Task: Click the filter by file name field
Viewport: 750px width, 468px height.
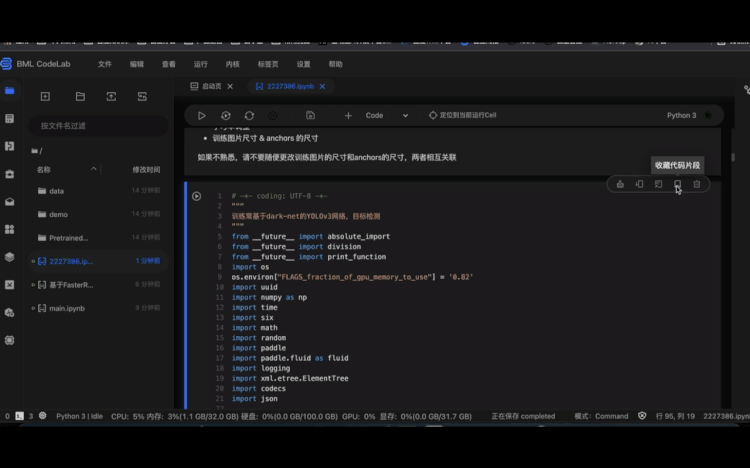Action: 99,125
